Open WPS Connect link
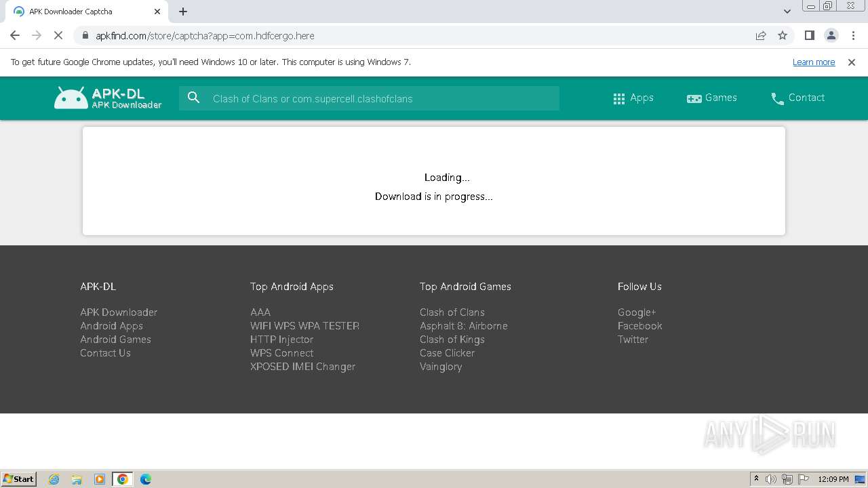Screen dimensions: 868x488 (x=281, y=353)
